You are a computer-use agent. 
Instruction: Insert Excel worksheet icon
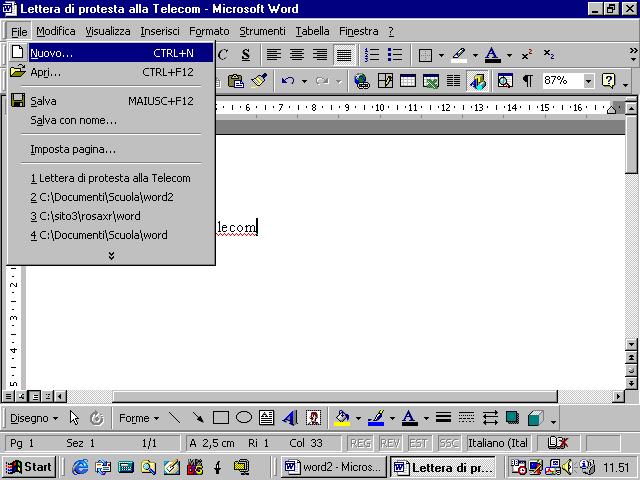click(x=431, y=81)
